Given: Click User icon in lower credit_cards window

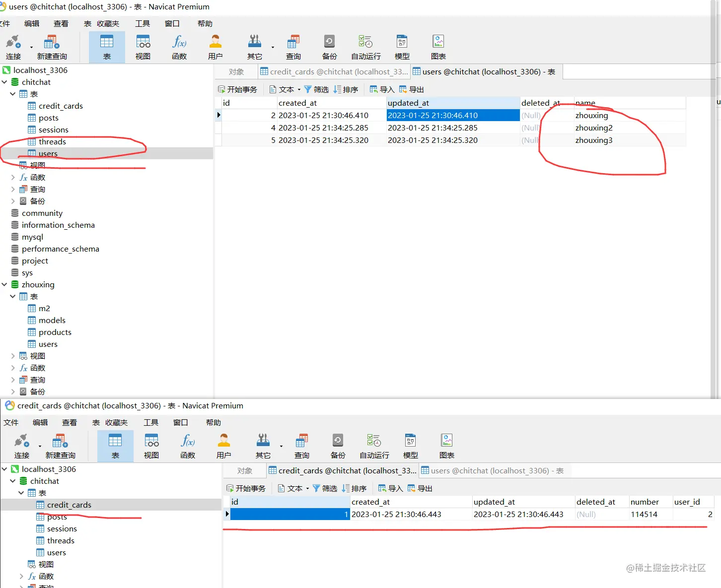Looking at the screenshot, I should pos(224,447).
